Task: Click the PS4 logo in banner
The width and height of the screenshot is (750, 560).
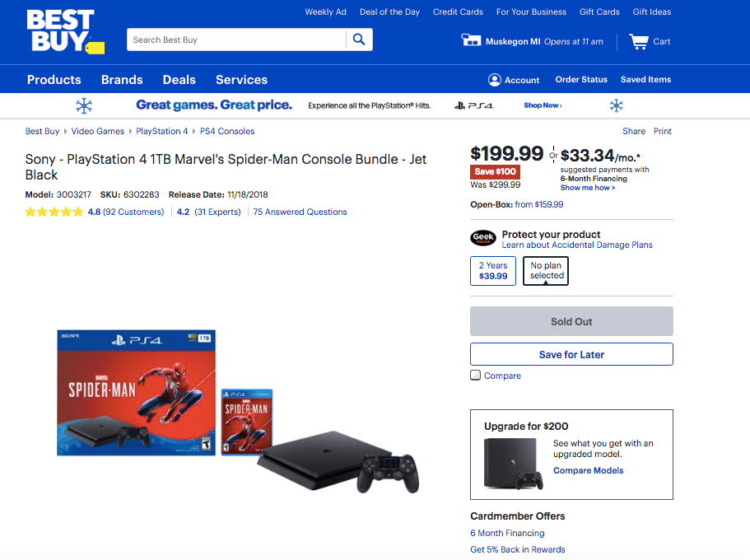Action: [473, 105]
